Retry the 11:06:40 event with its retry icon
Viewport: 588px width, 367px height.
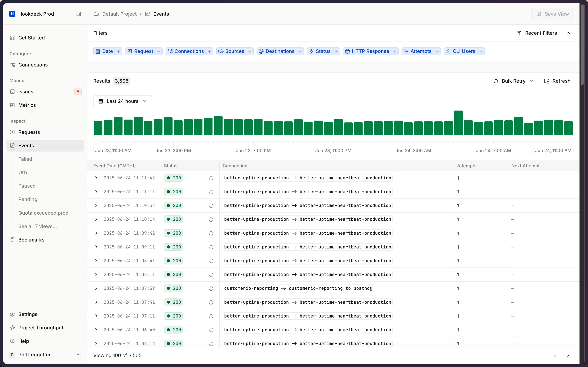[x=211, y=330]
